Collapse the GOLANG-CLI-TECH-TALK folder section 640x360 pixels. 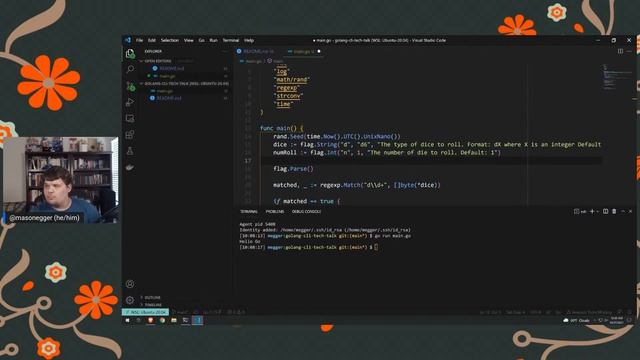pos(186,84)
